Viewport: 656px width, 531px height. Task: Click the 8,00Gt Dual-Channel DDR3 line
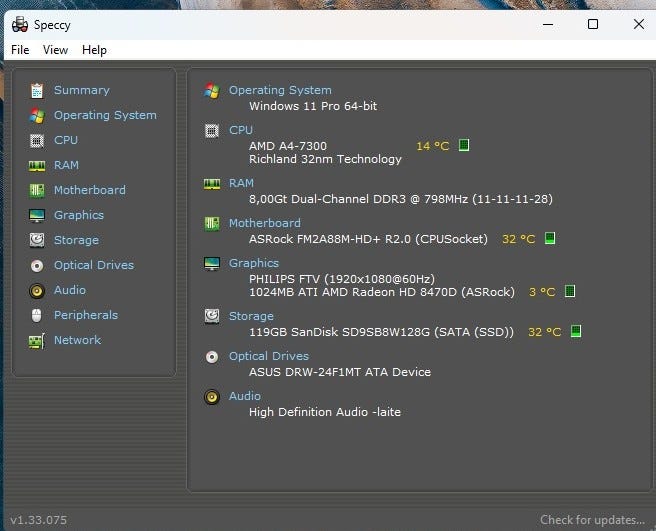coord(401,199)
